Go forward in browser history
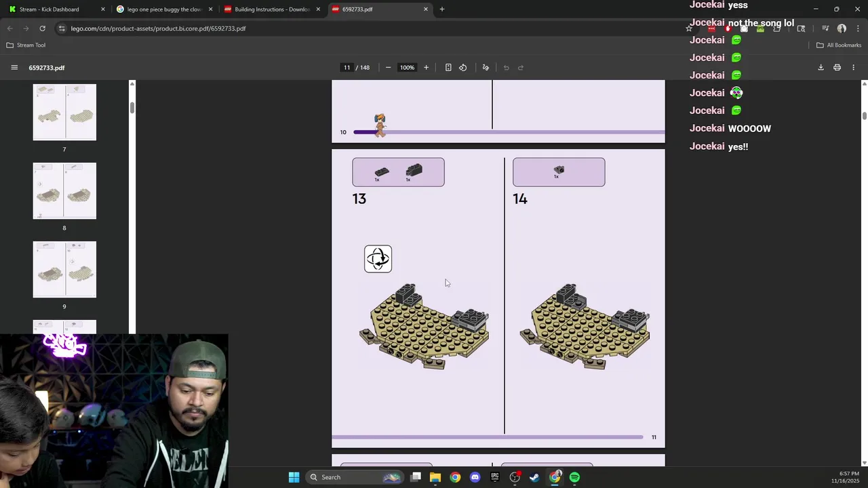 point(26,28)
